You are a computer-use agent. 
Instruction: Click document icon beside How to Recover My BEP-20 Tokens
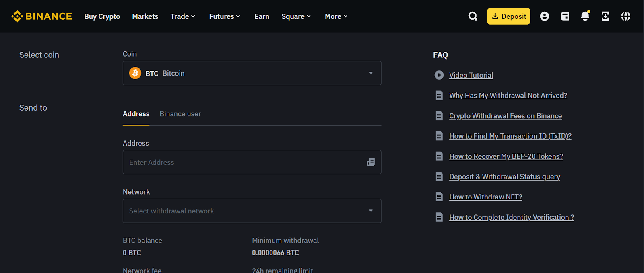[x=439, y=156]
